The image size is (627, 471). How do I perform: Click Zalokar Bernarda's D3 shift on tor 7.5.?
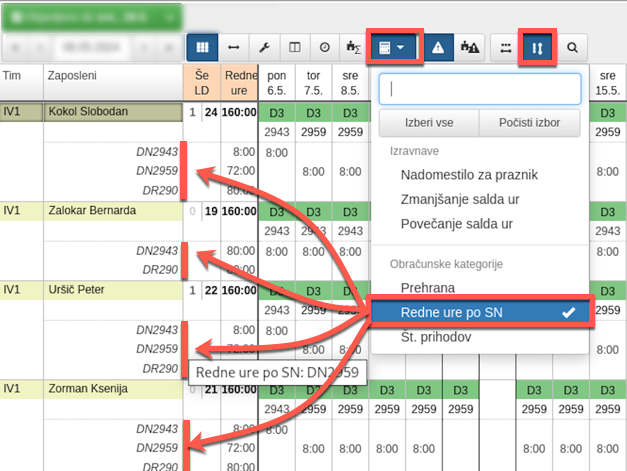[314, 212]
